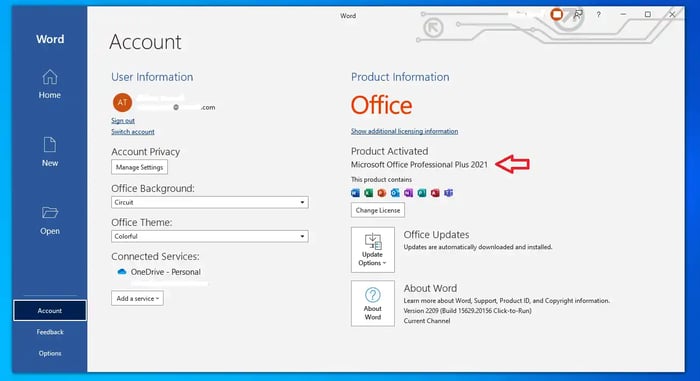The height and width of the screenshot is (381, 700).
Task: Open Manage Settings for Account Privacy
Action: pos(139,167)
